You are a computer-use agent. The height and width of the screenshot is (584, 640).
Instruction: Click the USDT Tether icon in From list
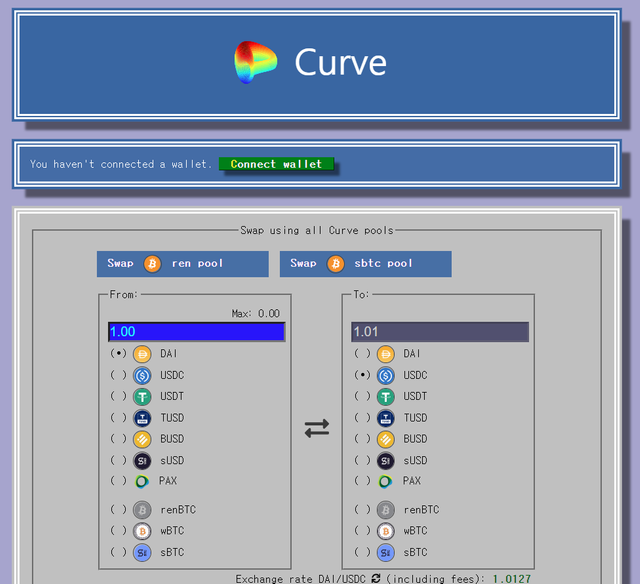coord(142,397)
